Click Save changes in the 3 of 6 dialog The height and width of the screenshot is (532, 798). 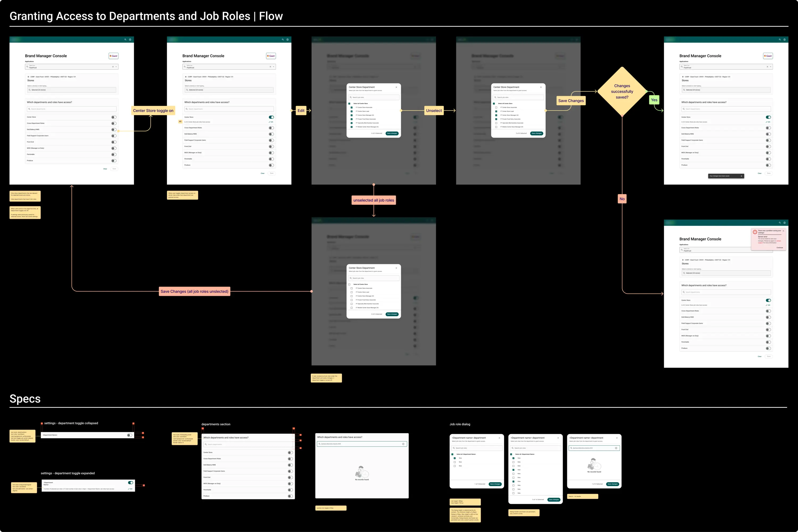537,134
